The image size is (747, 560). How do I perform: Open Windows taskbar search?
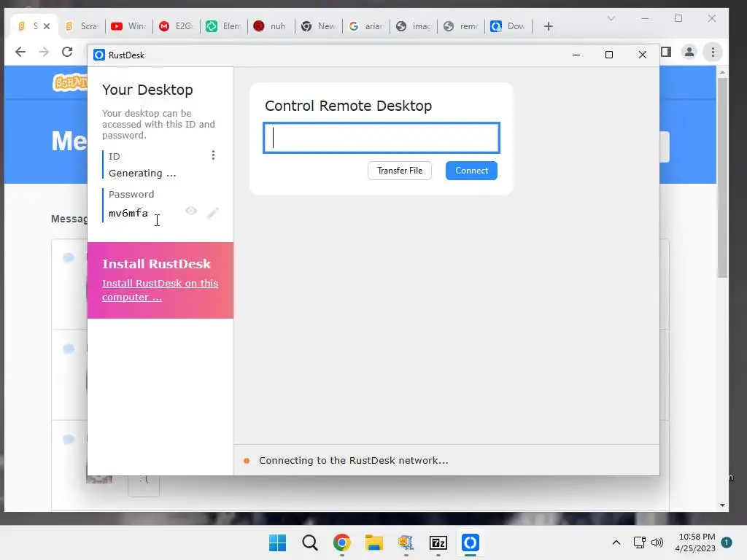(x=309, y=542)
